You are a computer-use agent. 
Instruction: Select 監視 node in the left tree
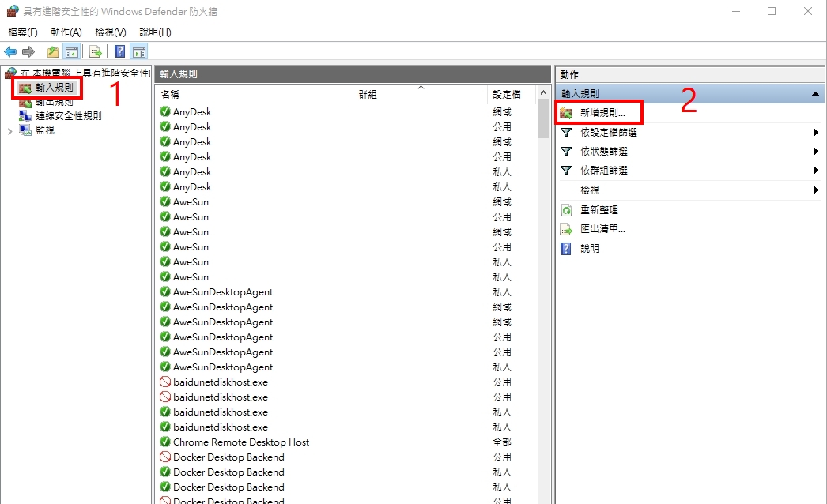(x=45, y=130)
